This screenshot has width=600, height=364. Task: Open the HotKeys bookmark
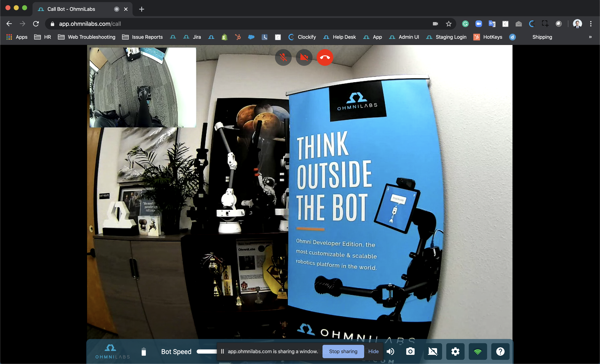tap(488, 37)
